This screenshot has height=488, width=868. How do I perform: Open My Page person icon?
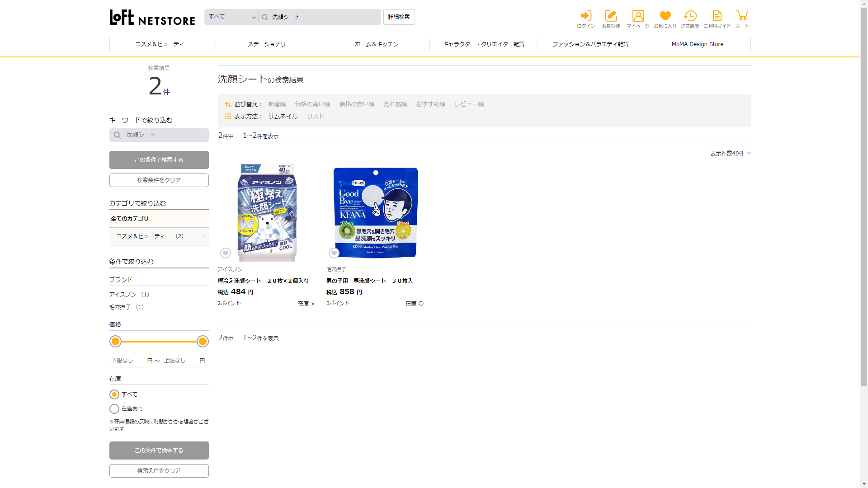click(638, 16)
